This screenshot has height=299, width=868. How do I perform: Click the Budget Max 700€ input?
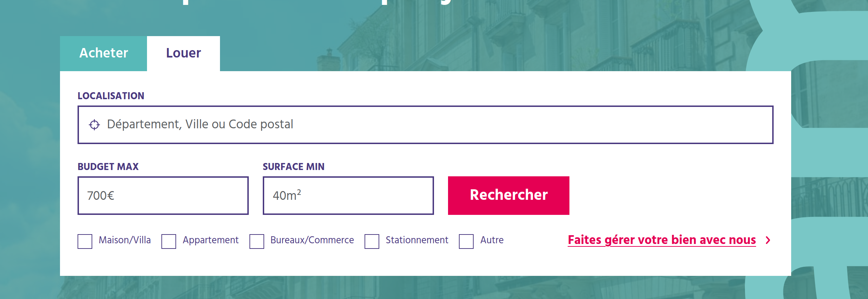pos(163,196)
